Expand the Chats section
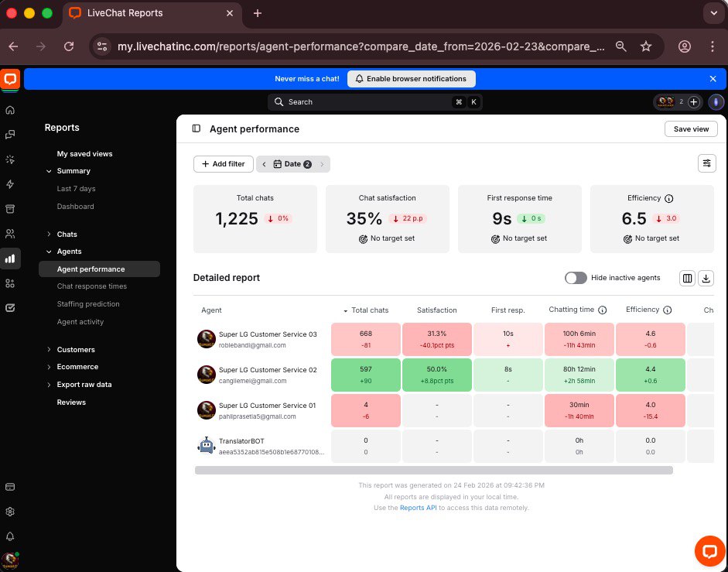 (49, 235)
